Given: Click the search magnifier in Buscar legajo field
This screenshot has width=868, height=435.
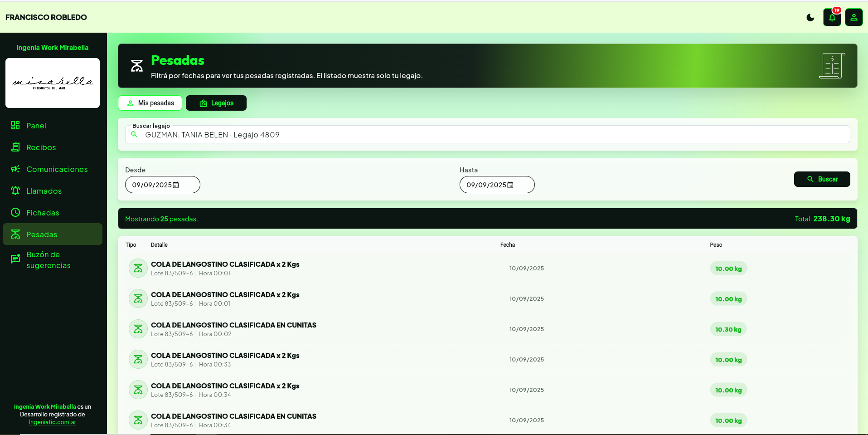Looking at the screenshot, I should click(134, 134).
